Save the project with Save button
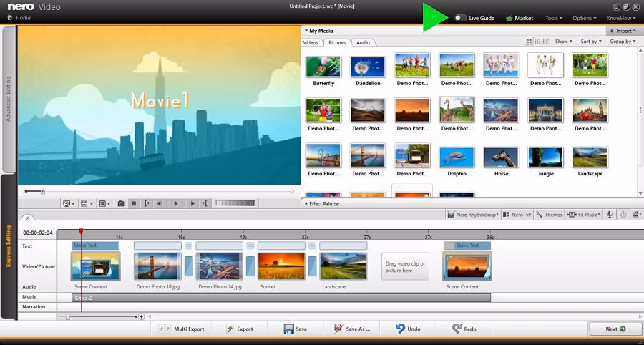 click(x=296, y=329)
